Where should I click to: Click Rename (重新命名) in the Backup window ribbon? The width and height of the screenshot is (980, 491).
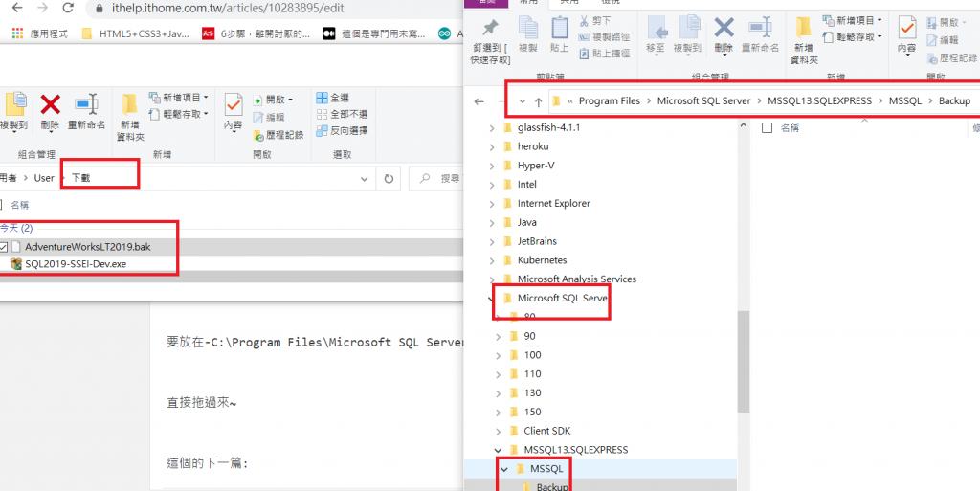coord(760,35)
